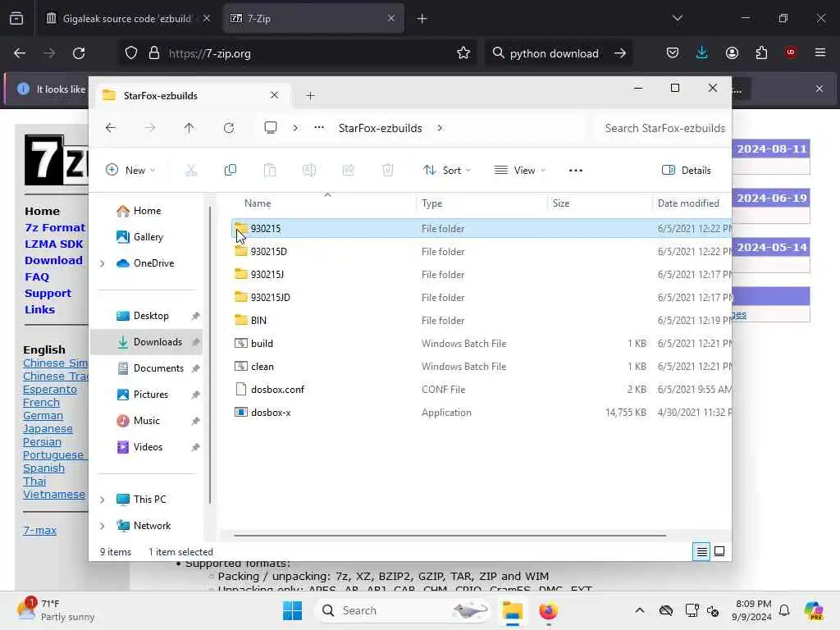Switch to details list view icon
The height and width of the screenshot is (630, 840).
(x=702, y=551)
